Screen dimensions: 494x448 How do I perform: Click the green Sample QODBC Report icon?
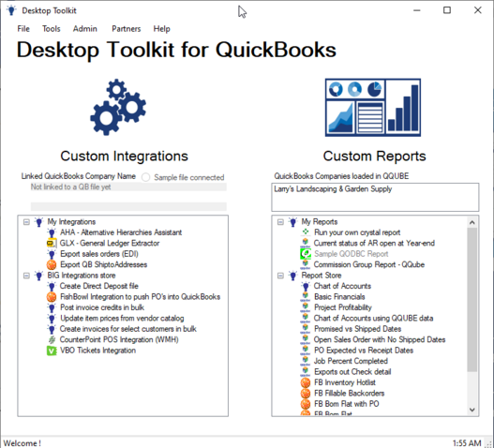(306, 254)
